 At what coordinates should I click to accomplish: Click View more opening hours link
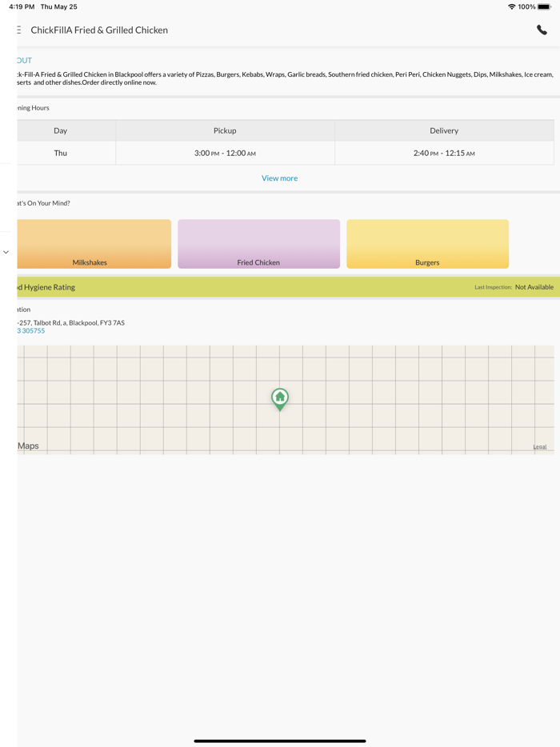coord(279,178)
